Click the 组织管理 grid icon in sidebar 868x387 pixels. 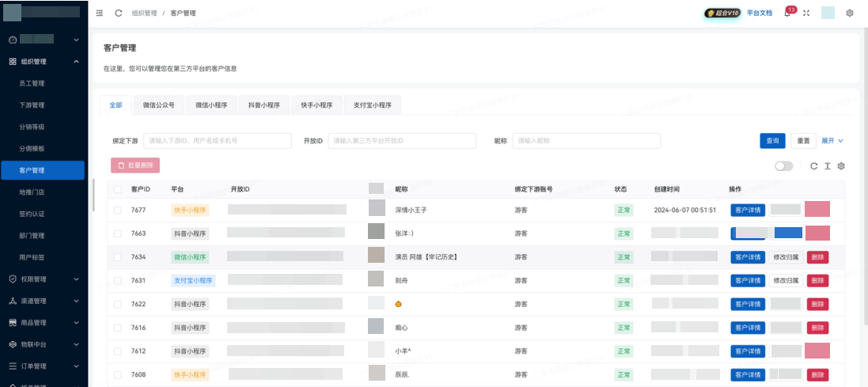tap(13, 62)
